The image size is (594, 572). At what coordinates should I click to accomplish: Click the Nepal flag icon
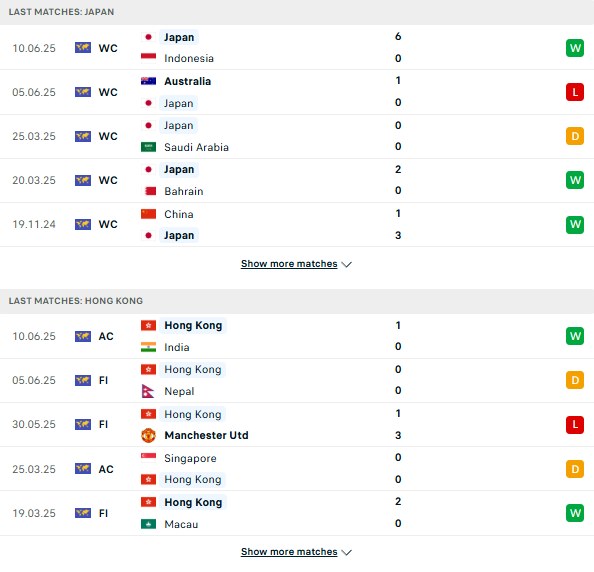point(147,391)
